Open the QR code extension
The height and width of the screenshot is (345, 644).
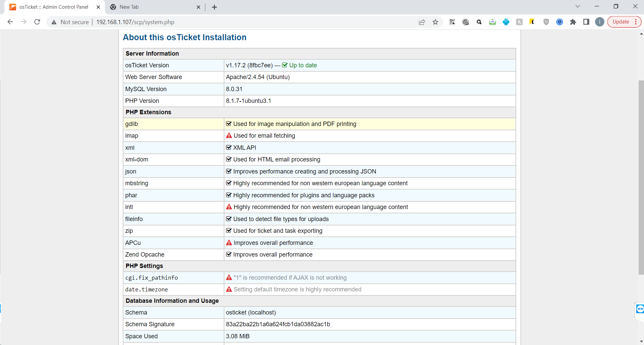(452, 22)
